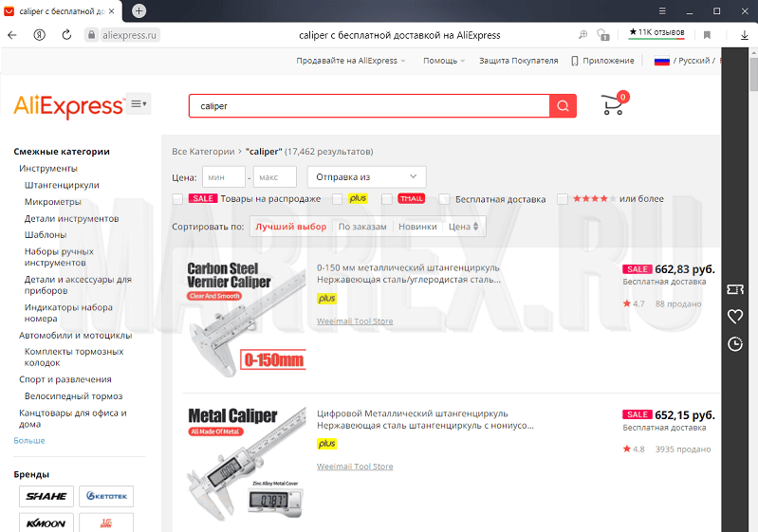Open the Цифровой Металлический штангенциркуль title
The height and width of the screenshot is (532, 758).
pyautogui.click(x=425, y=419)
